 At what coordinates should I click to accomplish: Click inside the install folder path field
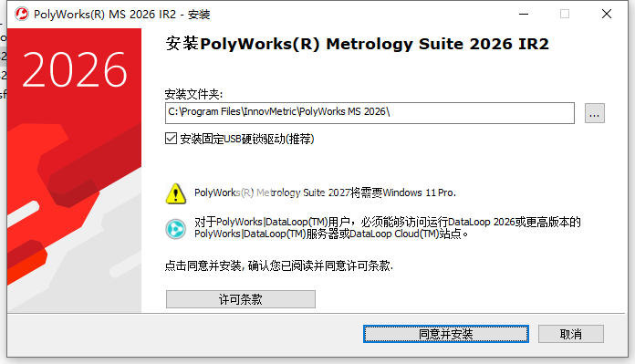(370, 113)
